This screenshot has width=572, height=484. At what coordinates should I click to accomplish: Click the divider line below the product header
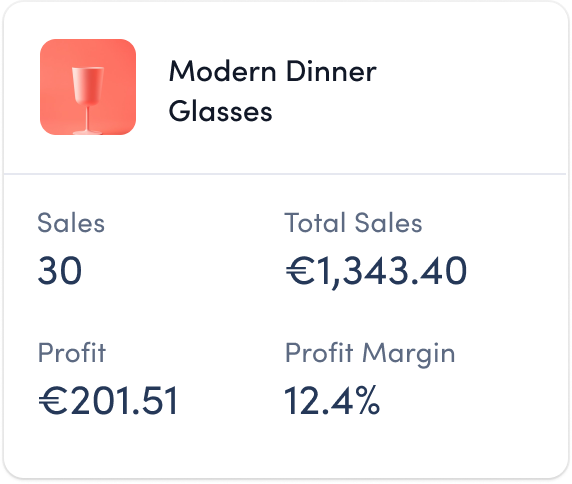pos(285,174)
